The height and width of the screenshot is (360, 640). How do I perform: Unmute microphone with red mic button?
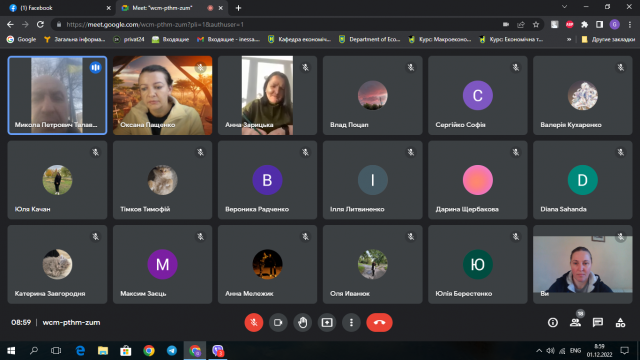pos(253,322)
